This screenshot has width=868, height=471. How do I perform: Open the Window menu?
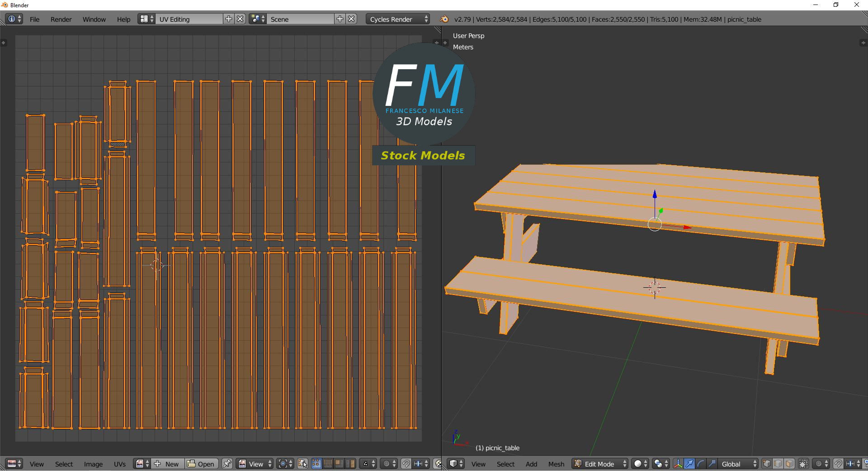click(x=94, y=19)
